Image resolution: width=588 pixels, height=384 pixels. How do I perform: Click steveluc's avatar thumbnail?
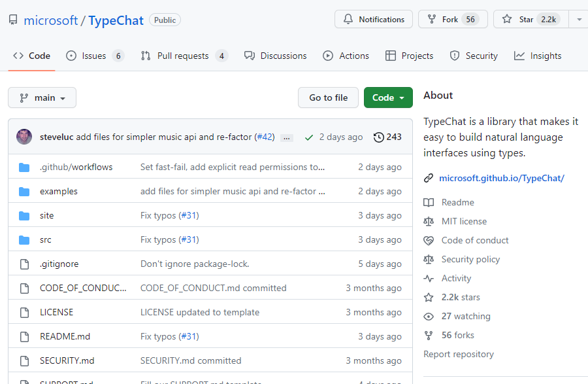point(24,137)
